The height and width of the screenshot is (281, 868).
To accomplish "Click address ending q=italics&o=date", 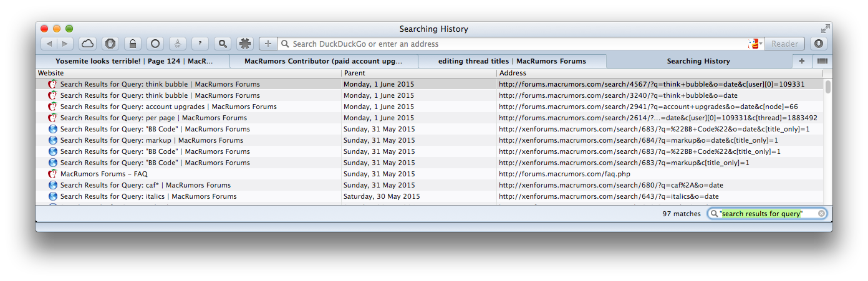I will pyautogui.click(x=609, y=196).
